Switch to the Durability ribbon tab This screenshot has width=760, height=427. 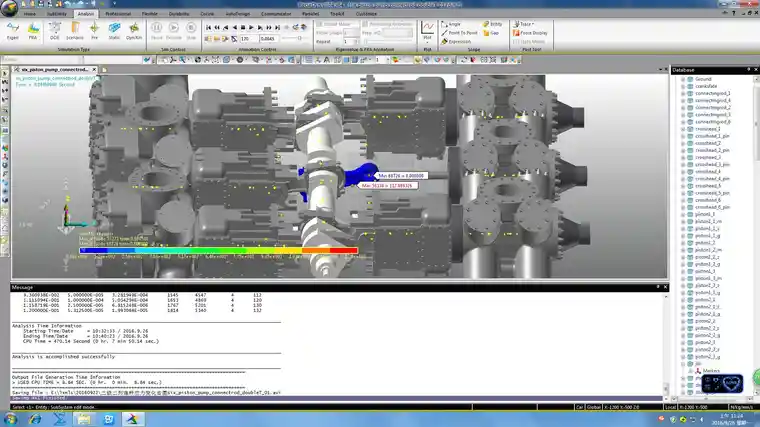pos(179,14)
